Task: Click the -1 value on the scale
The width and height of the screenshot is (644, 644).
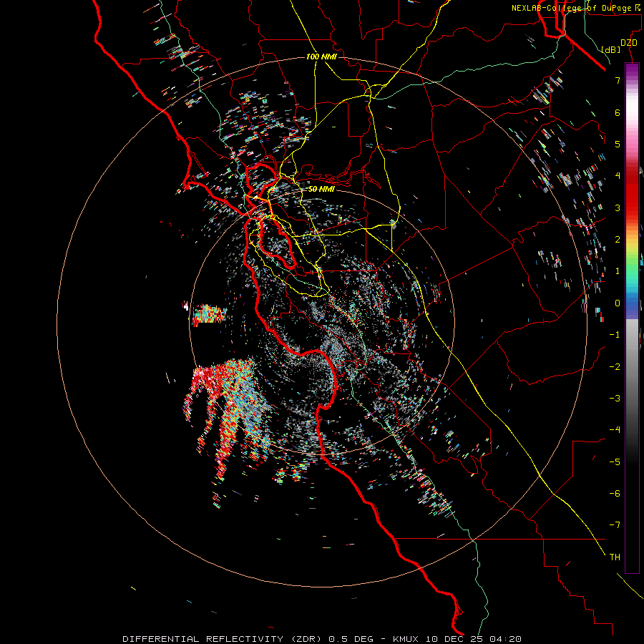Action: [615, 335]
